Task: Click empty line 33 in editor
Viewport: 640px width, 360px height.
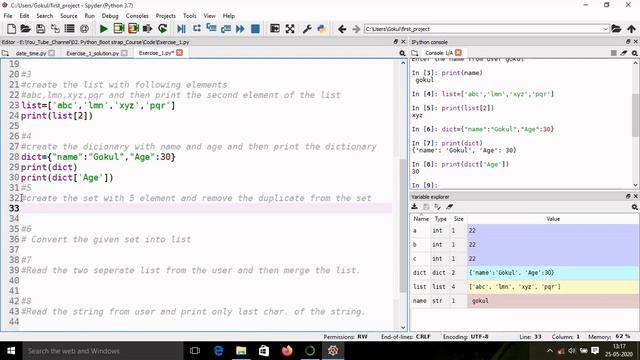Action: coord(206,208)
